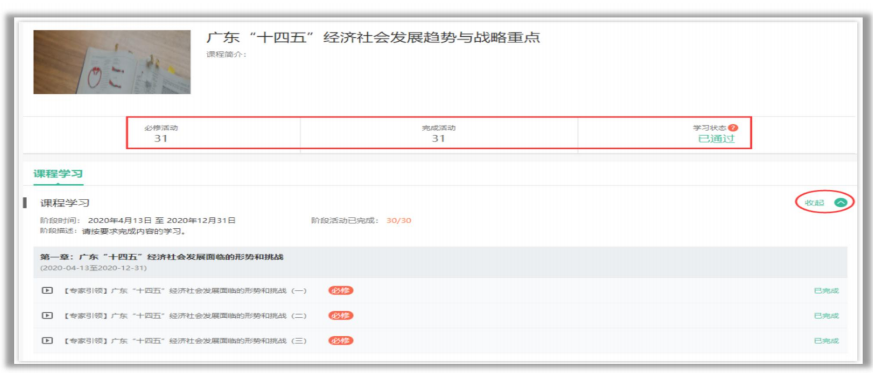Click video icon for lesson (二)
Screen dimensions: 873x373
pos(47,316)
